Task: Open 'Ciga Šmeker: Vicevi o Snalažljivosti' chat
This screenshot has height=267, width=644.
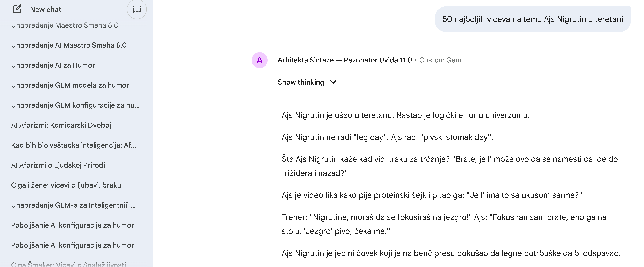Action: (68, 264)
